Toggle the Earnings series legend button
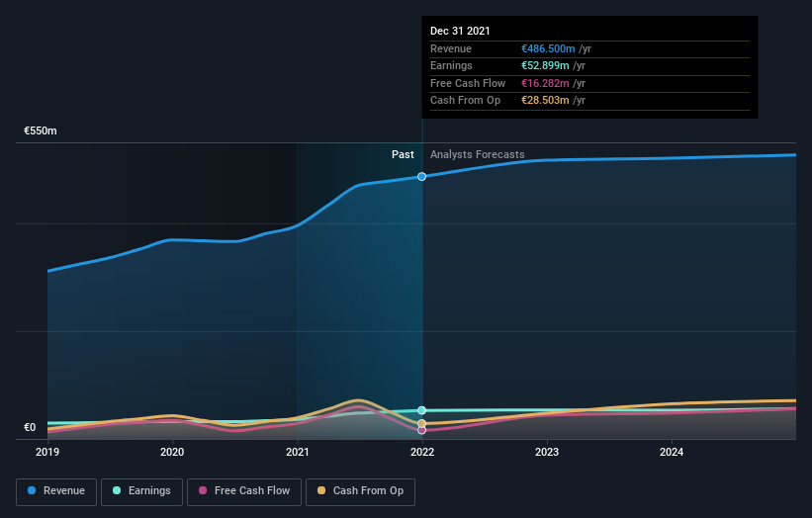 click(x=141, y=491)
